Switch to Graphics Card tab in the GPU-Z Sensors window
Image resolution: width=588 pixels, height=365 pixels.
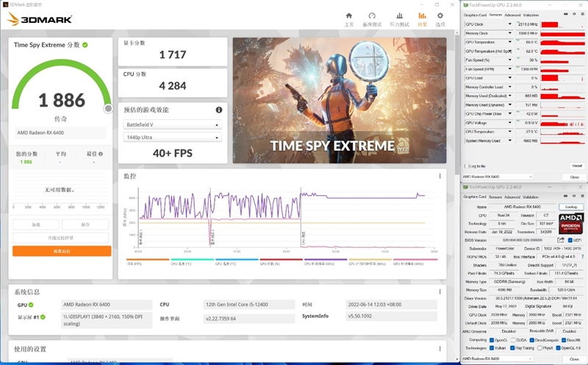coord(475,15)
